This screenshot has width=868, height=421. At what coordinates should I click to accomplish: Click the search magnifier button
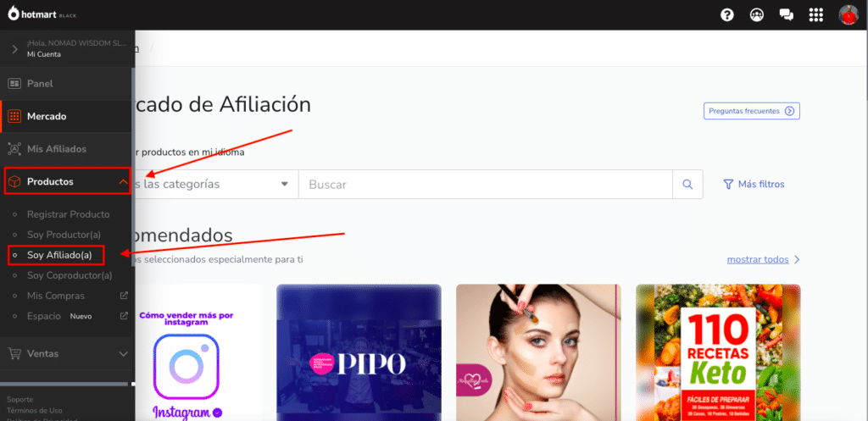687,184
